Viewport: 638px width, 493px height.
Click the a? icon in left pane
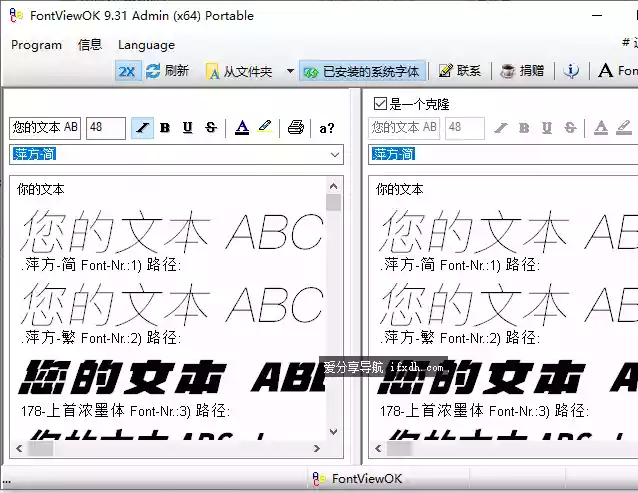click(x=327, y=129)
